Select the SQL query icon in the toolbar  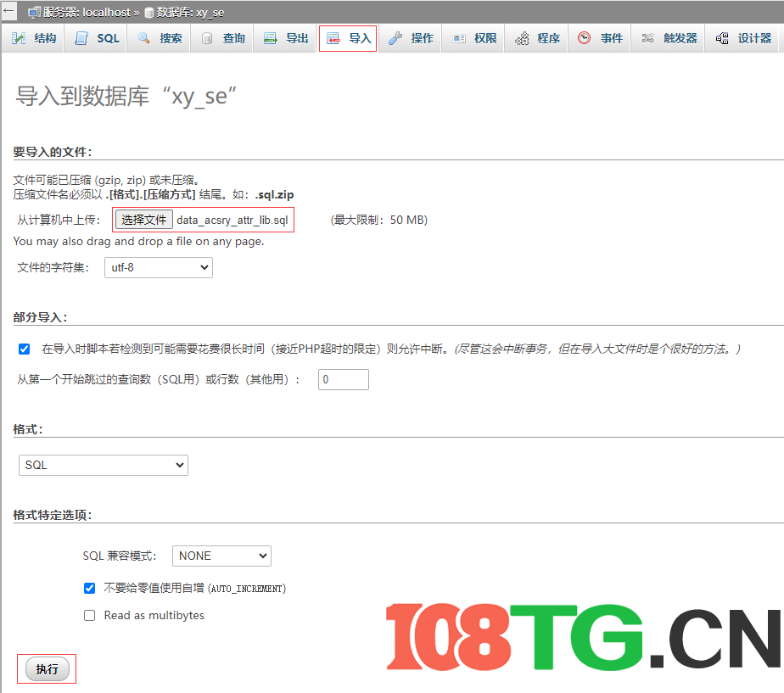click(x=81, y=37)
